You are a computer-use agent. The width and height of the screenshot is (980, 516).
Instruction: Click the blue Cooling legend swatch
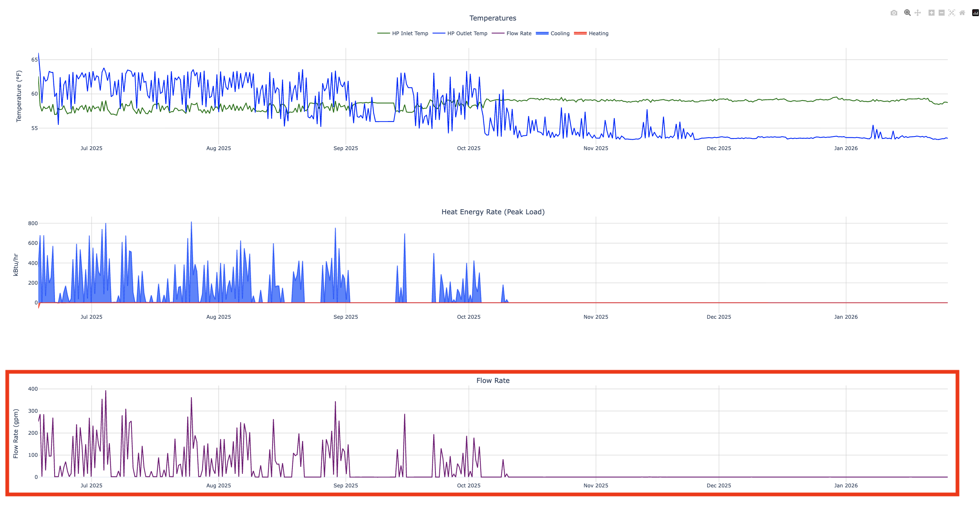pyautogui.click(x=542, y=34)
